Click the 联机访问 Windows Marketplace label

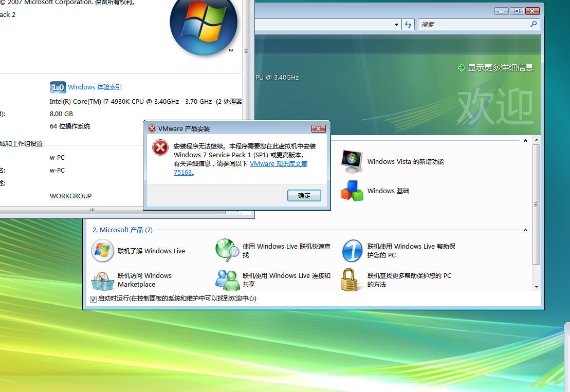[144, 280]
